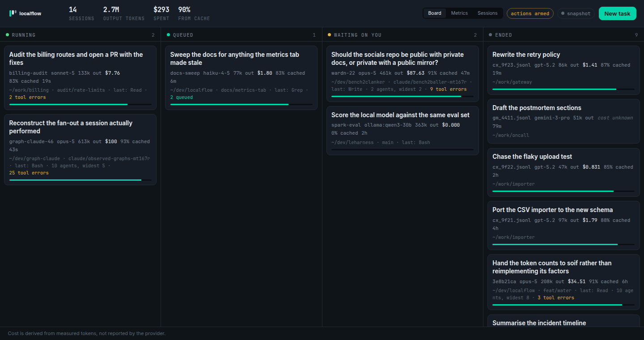Viewport: 644px width, 340px height.
Task: Click the '$100' cost on graph-claude-46
Action: click(x=111, y=141)
